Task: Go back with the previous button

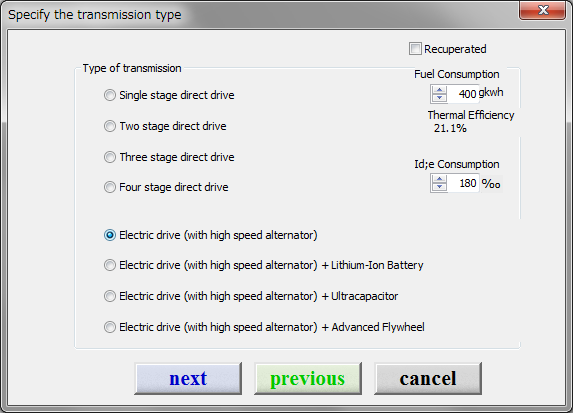Action: 308,378
